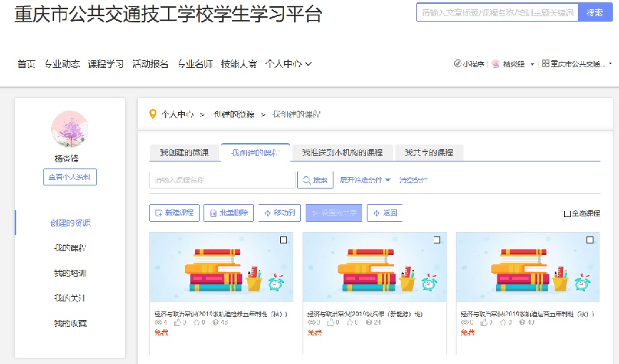Click the 新建课程 button

click(175, 213)
